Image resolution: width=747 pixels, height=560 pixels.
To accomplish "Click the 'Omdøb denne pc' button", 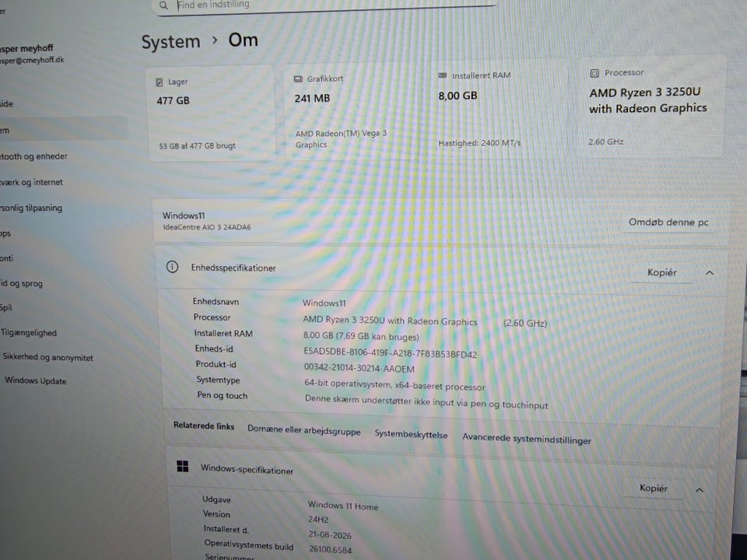I will (x=668, y=222).
